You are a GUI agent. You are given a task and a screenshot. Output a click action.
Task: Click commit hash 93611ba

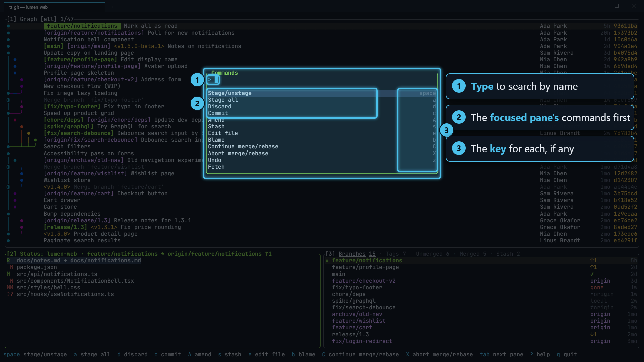click(x=625, y=26)
